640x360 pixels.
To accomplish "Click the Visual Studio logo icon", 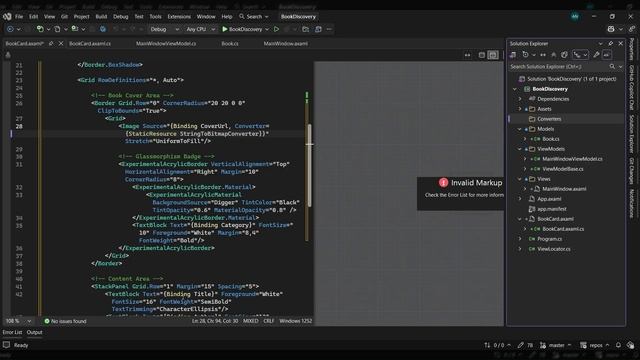I will coord(7,16).
